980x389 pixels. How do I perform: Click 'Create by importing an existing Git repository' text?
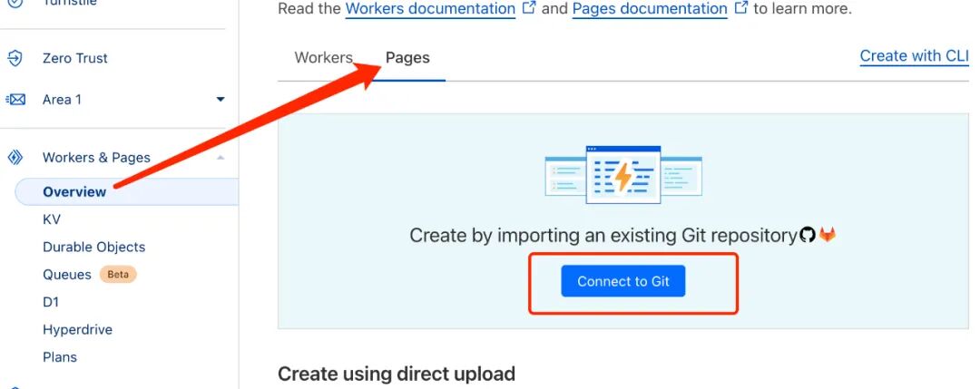(x=603, y=236)
